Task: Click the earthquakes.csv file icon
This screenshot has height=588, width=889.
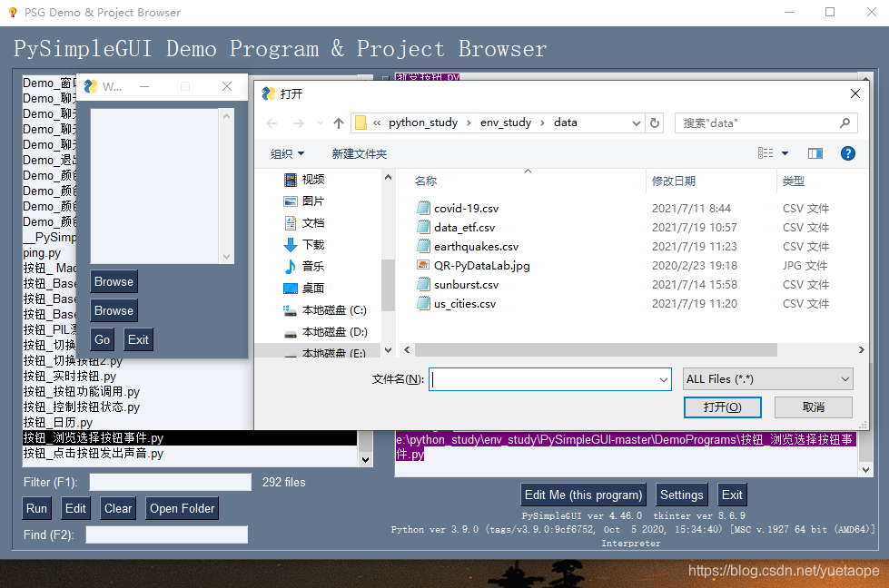Action: pos(423,247)
